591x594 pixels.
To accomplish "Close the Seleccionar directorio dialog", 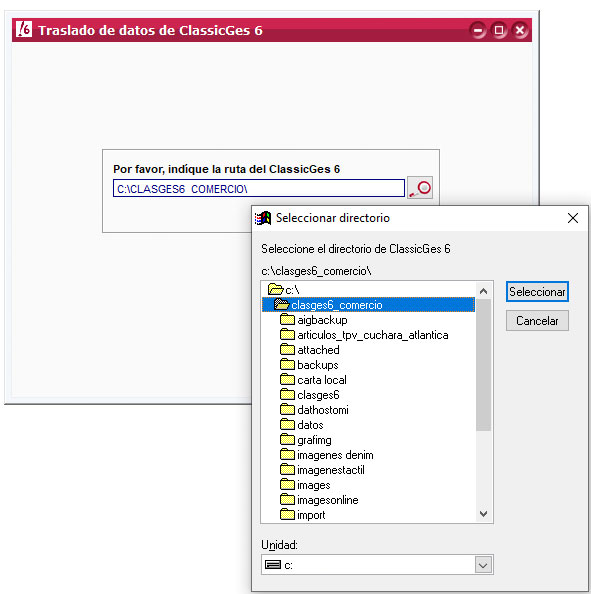I will coord(572,218).
